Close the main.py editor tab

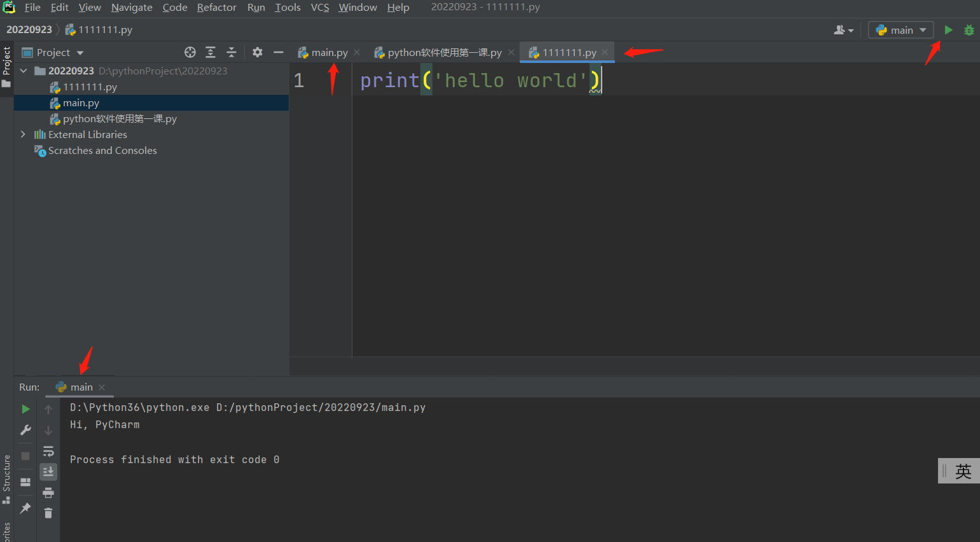point(357,52)
